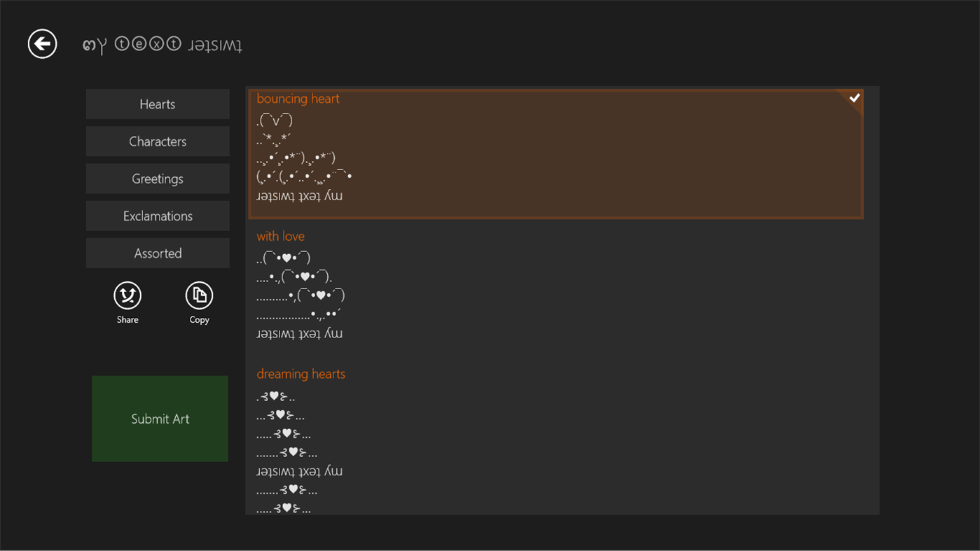Screen dimensions: 980x551
Task: Open the Exclamations category
Action: [157, 216]
